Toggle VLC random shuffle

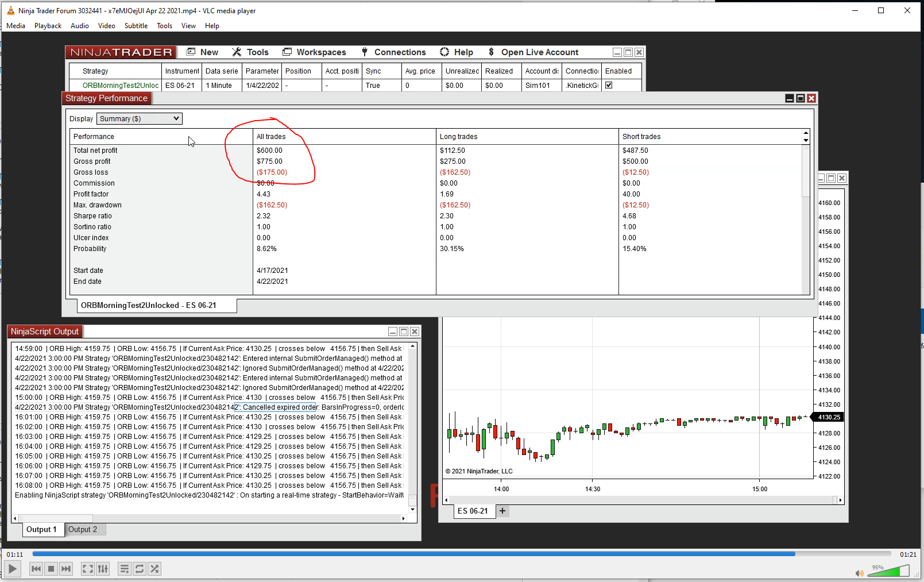click(x=154, y=569)
